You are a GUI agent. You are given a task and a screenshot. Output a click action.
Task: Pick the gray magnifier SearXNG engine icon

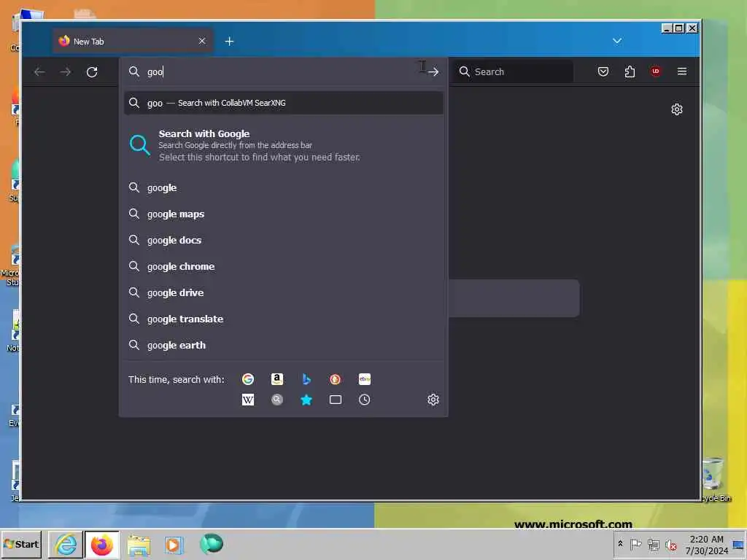click(x=276, y=400)
